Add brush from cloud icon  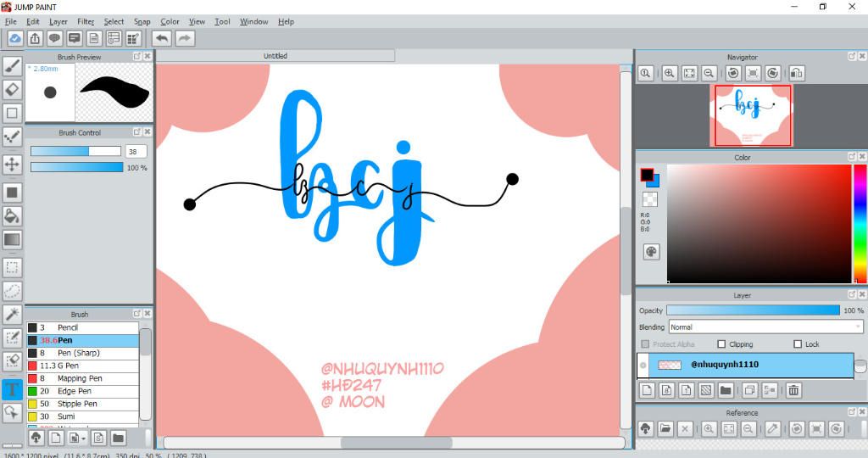point(36,438)
